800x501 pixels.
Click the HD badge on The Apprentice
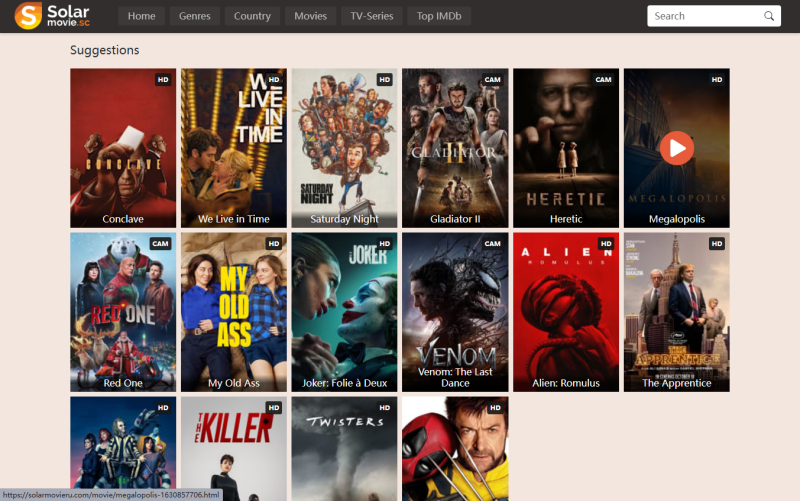(717, 244)
